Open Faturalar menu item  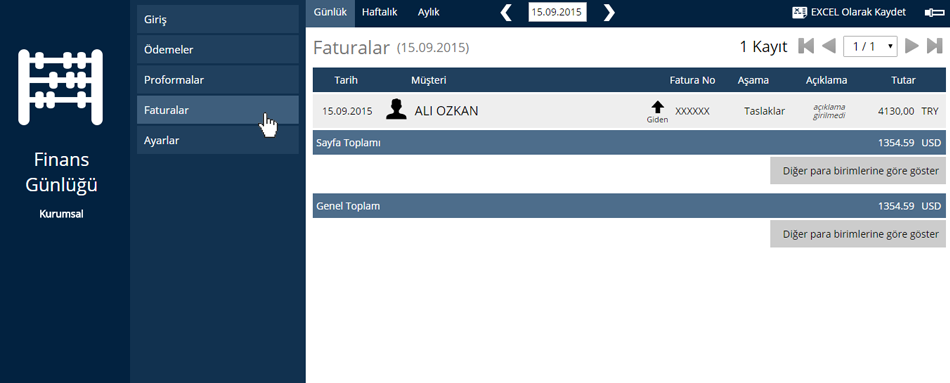coord(218,110)
